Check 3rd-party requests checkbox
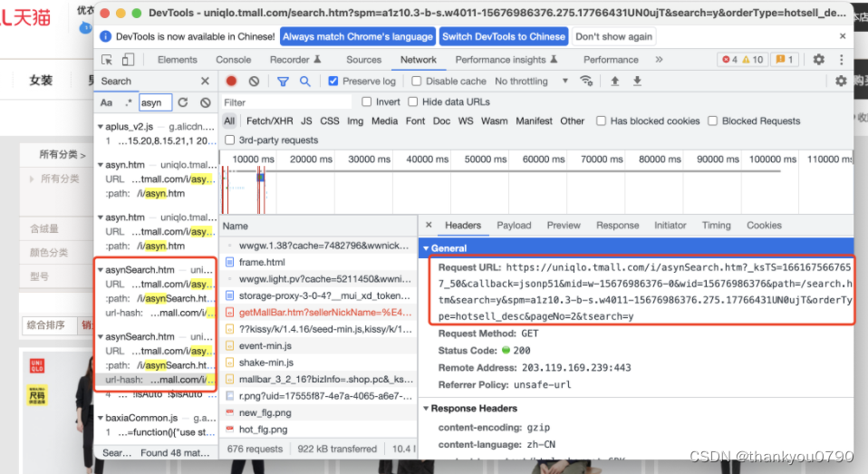868x474 pixels. tap(230, 140)
